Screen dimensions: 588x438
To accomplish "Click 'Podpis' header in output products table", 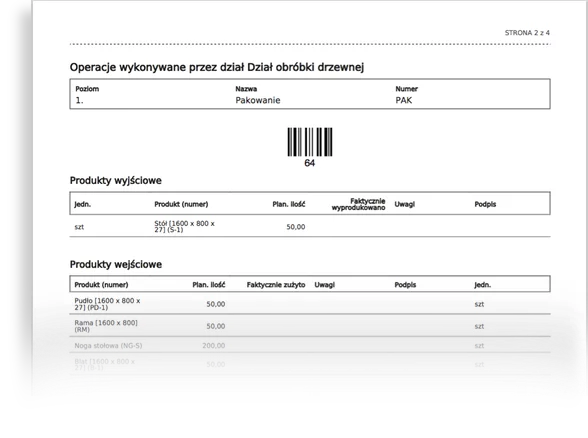I will pyautogui.click(x=485, y=204).
